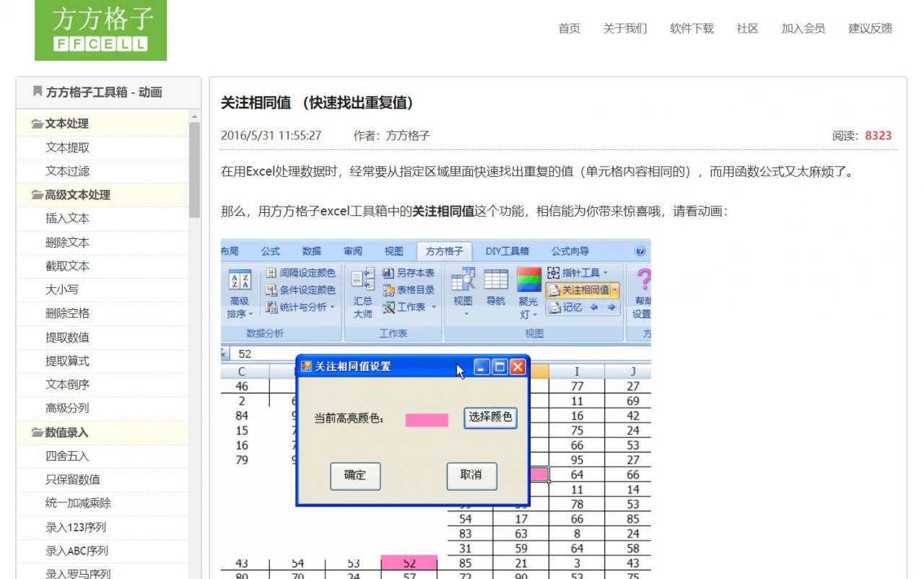Open the 建议反馈 navigation link
The height and width of the screenshot is (579, 924).
[870, 28]
